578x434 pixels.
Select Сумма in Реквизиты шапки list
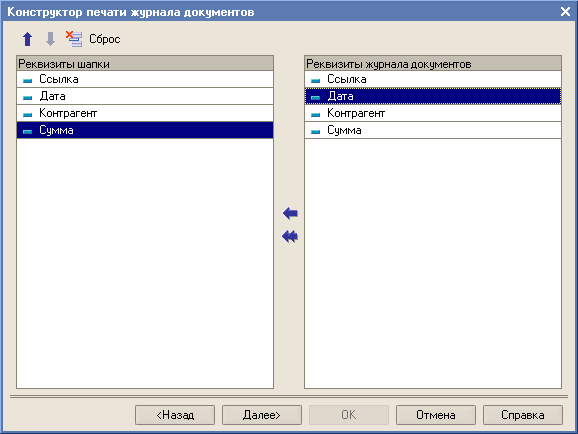[x=145, y=130]
